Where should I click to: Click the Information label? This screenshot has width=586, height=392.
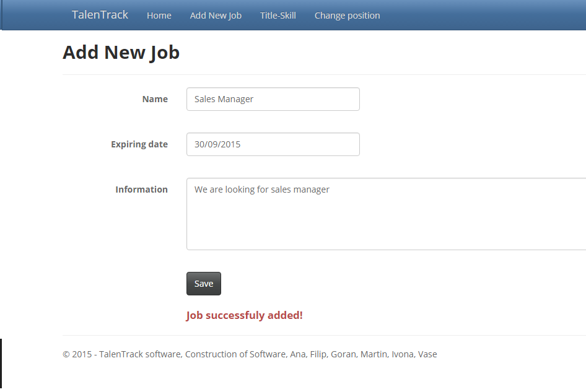[141, 189]
